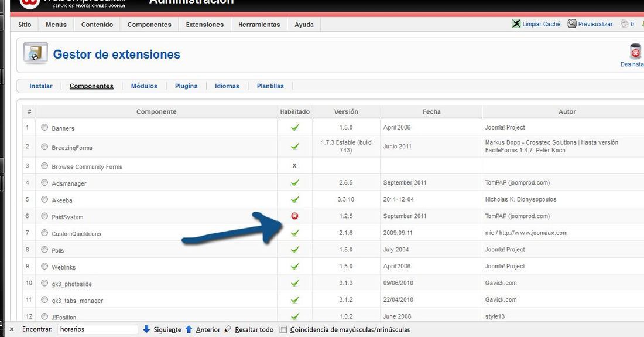Open the Contenido menu
The width and height of the screenshot is (644, 337).
click(97, 24)
